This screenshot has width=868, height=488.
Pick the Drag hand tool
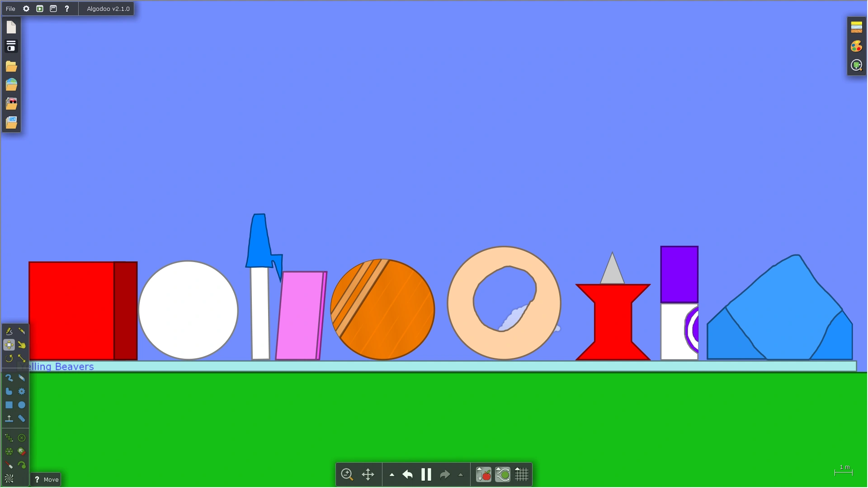point(22,345)
